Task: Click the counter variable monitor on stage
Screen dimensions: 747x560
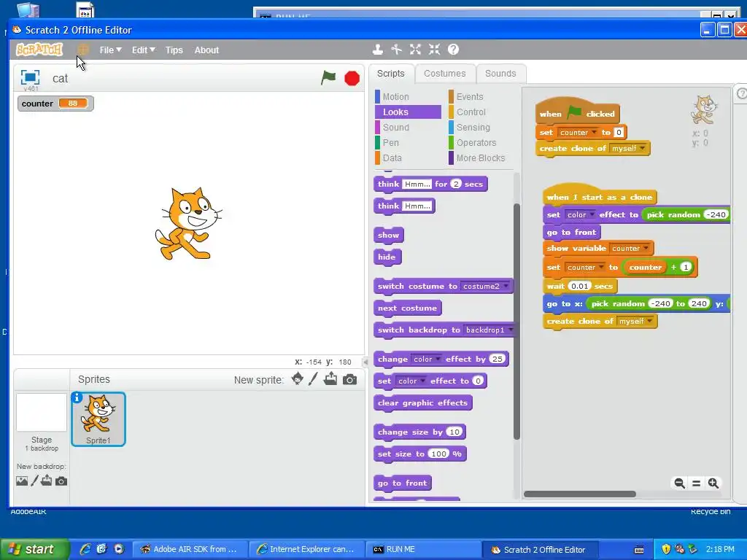Action: [55, 104]
